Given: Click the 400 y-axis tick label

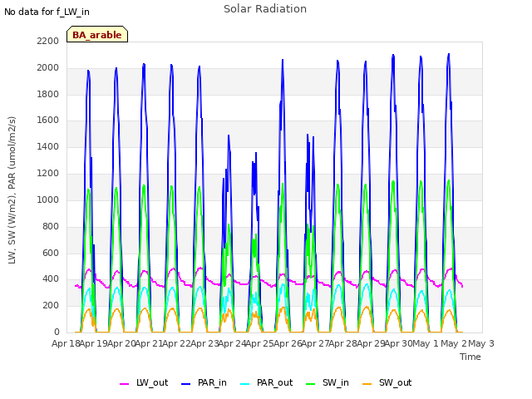Looking at the screenshot, I should [x=51, y=279].
